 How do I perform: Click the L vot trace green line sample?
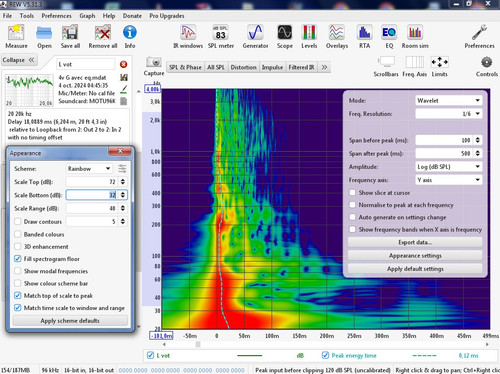click(250, 356)
